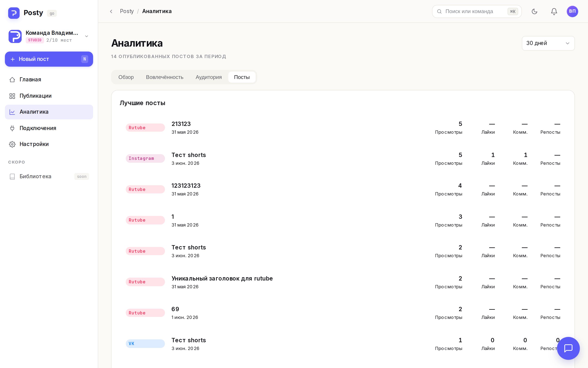Viewport: 588px width, 368px height.
Task: Click the home icon beside Главная
Action: 12,80
